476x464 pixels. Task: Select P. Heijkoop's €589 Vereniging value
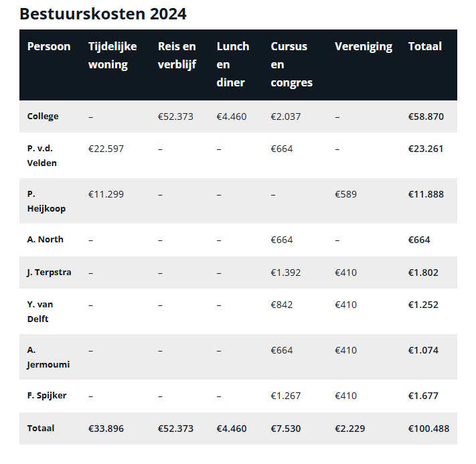point(345,194)
